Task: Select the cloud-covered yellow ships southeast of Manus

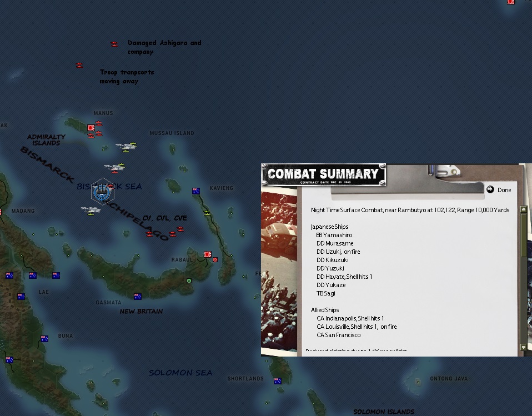Action: pyautogui.click(x=126, y=147)
